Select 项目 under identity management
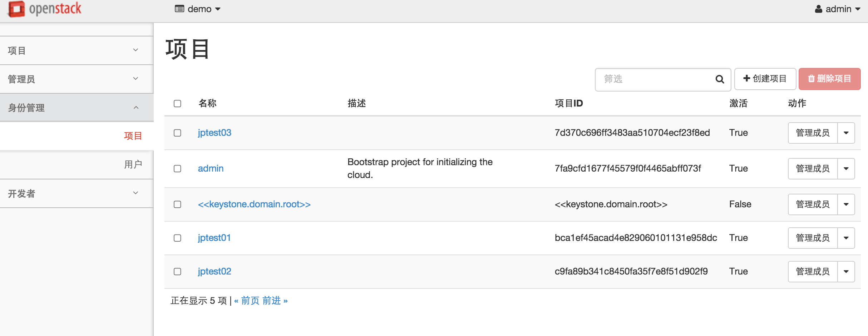The height and width of the screenshot is (336, 868). tap(133, 136)
